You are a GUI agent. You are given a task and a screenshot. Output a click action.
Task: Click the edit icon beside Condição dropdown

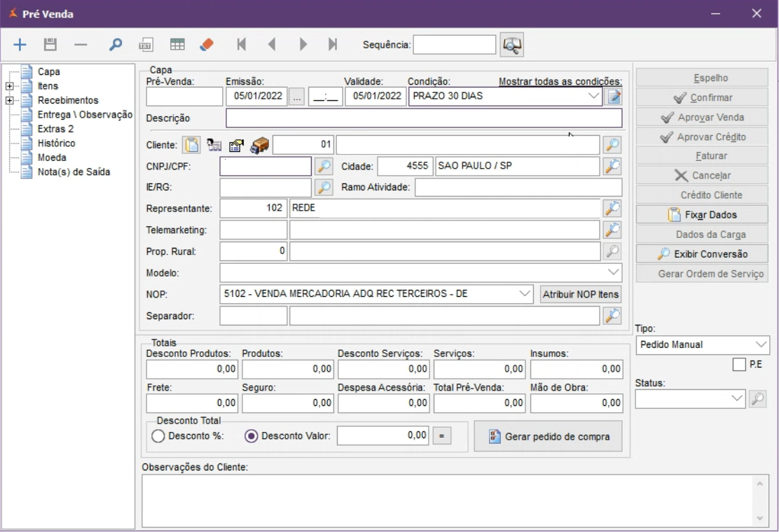click(614, 97)
